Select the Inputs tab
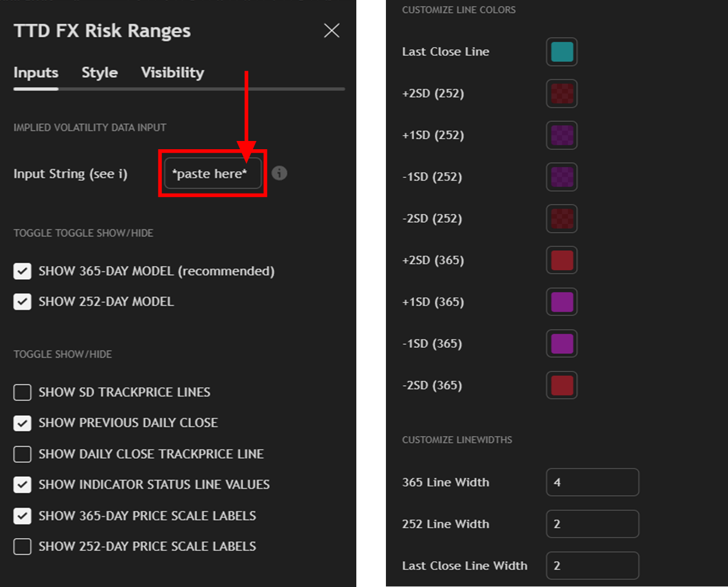Image resolution: width=728 pixels, height=587 pixels. pyautogui.click(x=36, y=72)
